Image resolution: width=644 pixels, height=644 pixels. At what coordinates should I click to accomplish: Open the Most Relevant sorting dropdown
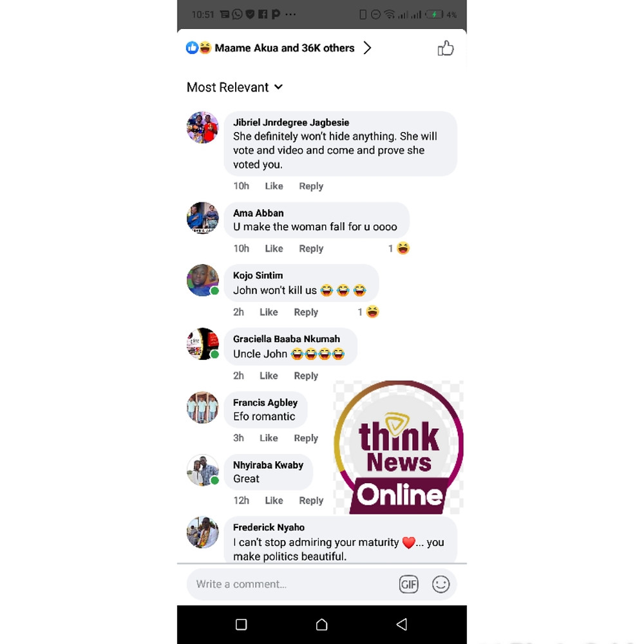pos(234,87)
